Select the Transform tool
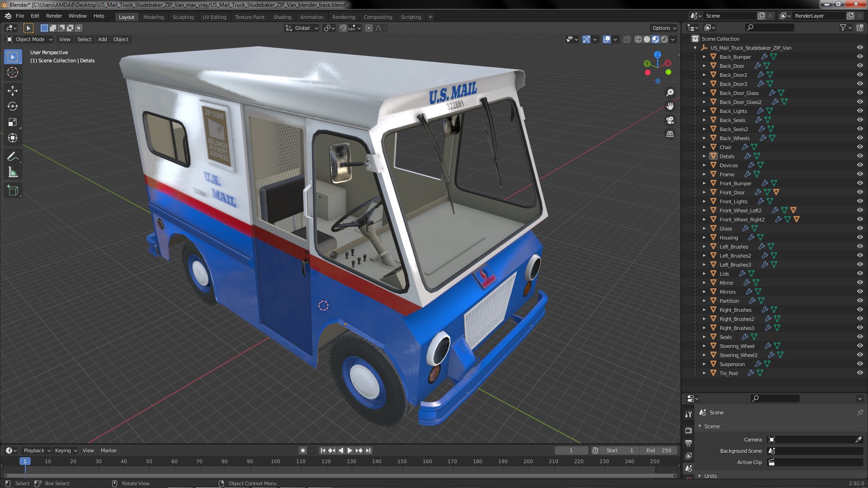The image size is (868, 488). (x=13, y=138)
